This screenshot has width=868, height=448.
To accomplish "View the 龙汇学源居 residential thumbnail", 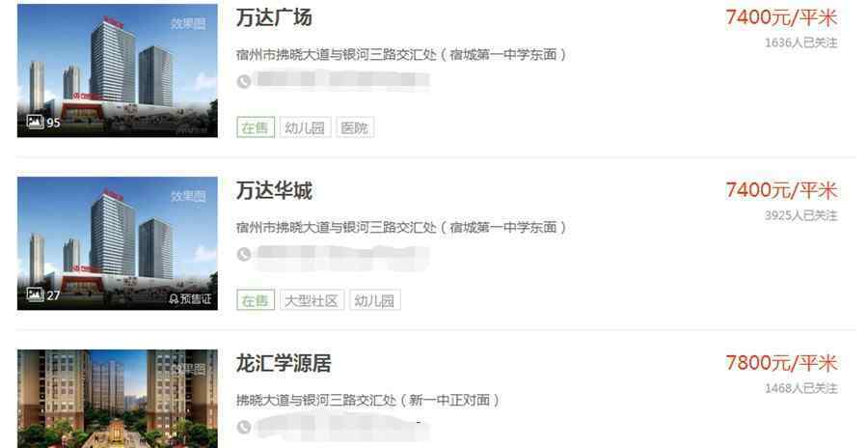I will tap(118, 399).
